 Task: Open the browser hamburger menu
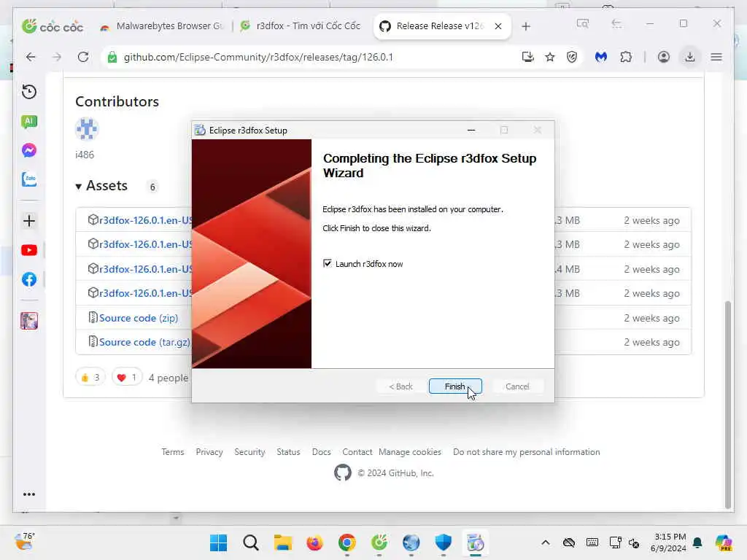click(x=716, y=57)
